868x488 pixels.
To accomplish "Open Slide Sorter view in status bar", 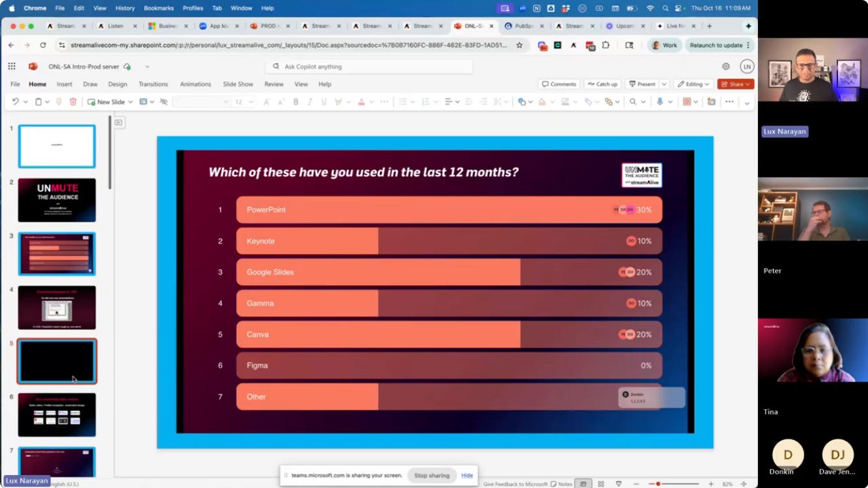I will 601,484.
